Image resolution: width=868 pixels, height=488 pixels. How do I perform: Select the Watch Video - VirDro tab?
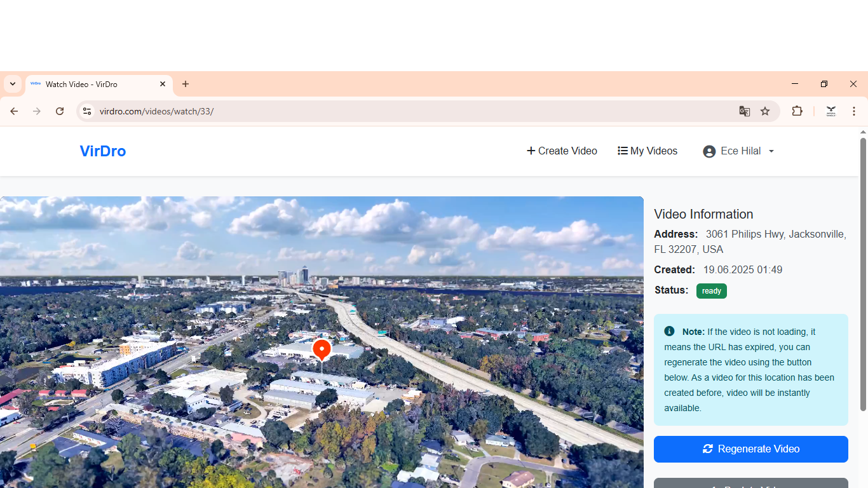pos(99,84)
